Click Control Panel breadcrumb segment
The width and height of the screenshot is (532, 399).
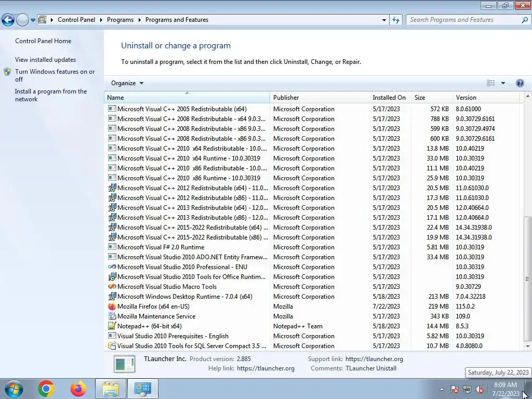click(76, 20)
